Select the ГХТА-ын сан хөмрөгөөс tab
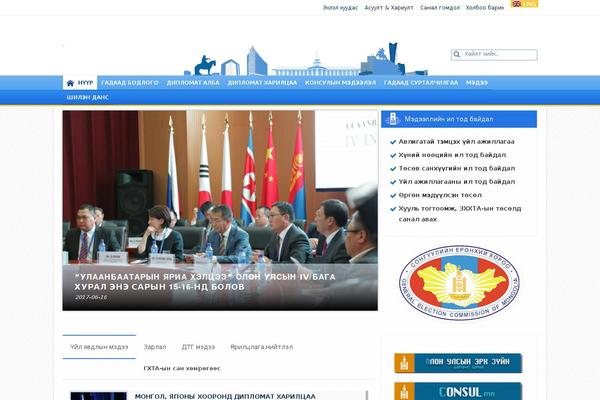The width and height of the screenshot is (600, 400). coord(182,368)
